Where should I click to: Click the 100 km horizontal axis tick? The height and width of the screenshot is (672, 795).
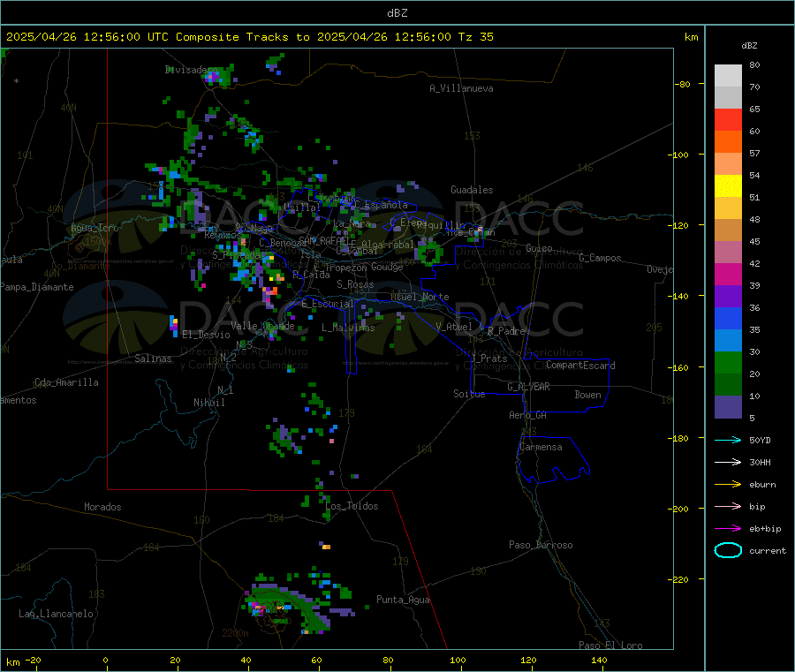[x=458, y=660]
